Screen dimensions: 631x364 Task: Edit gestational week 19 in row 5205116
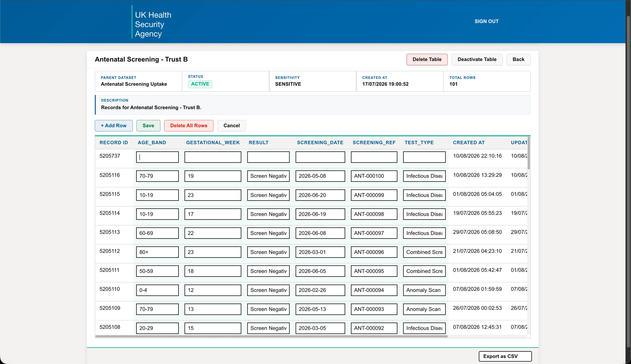pyautogui.click(x=213, y=176)
